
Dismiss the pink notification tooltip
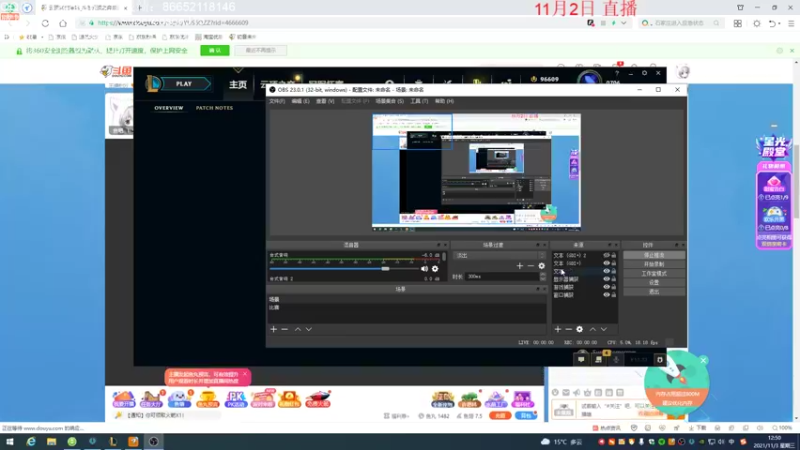pos(244,374)
